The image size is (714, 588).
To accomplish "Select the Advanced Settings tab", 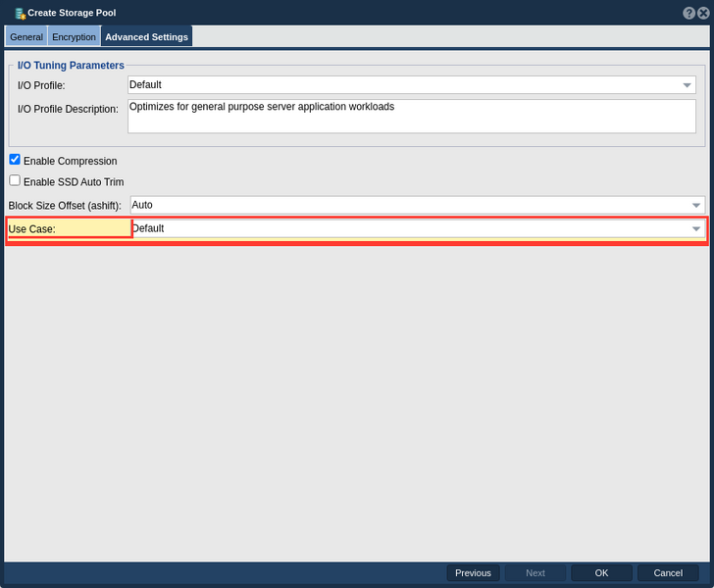I will (147, 37).
